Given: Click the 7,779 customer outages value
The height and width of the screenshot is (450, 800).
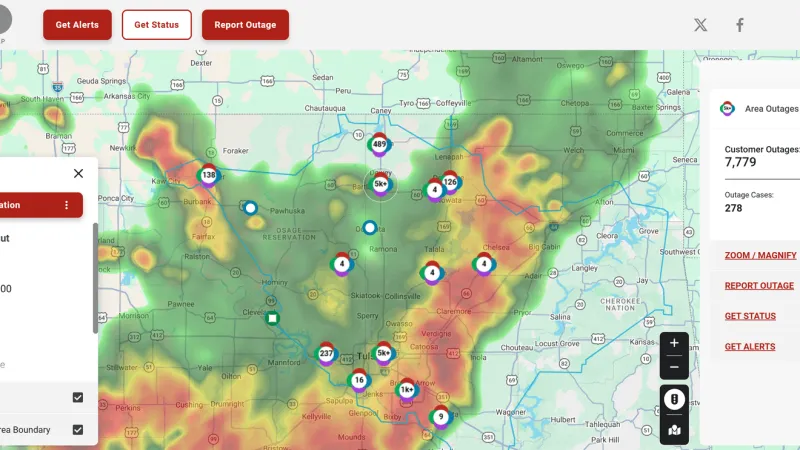Looking at the screenshot, I should pyautogui.click(x=740, y=162).
